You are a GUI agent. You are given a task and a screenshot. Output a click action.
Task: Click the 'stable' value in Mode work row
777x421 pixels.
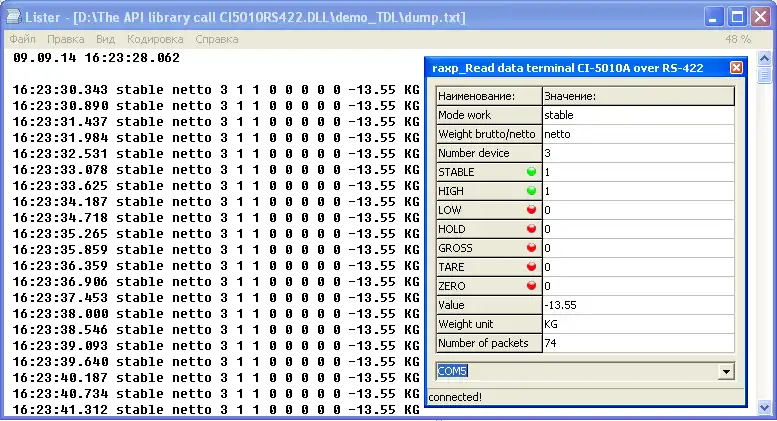tap(638, 115)
